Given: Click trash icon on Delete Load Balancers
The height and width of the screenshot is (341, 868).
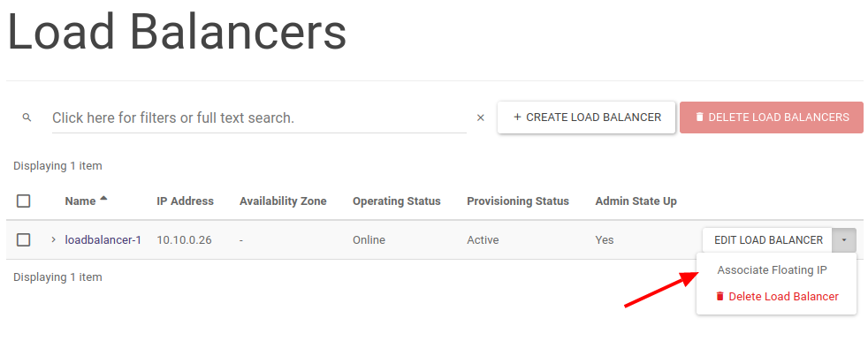Looking at the screenshot, I should coord(700,117).
